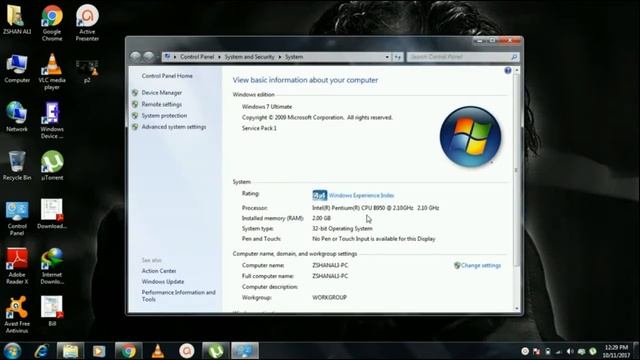This screenshot has height=360, width=640.
Task: Open the ZSHAN ALI folder on desktop
Action: point(16,20)
